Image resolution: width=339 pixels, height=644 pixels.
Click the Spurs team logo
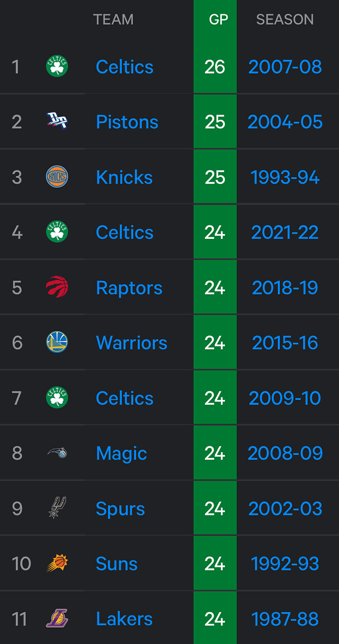[57, 508]
